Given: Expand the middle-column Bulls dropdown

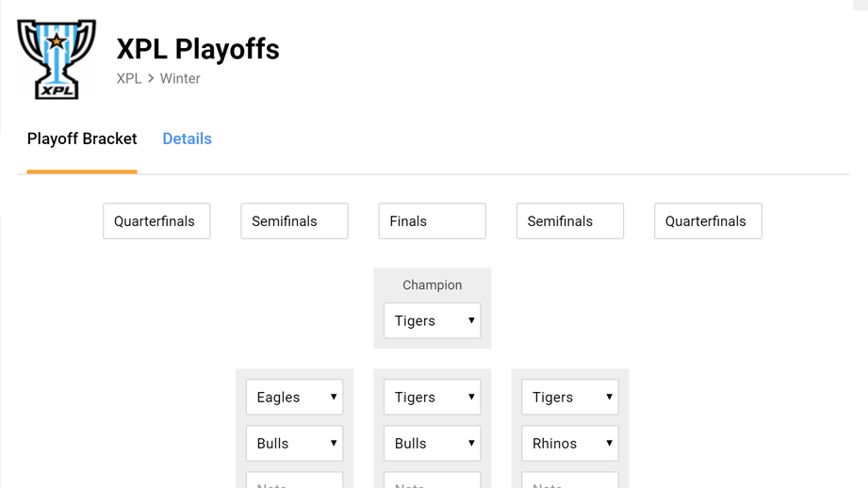Looking at the screenshot, I should coord(433,444).
